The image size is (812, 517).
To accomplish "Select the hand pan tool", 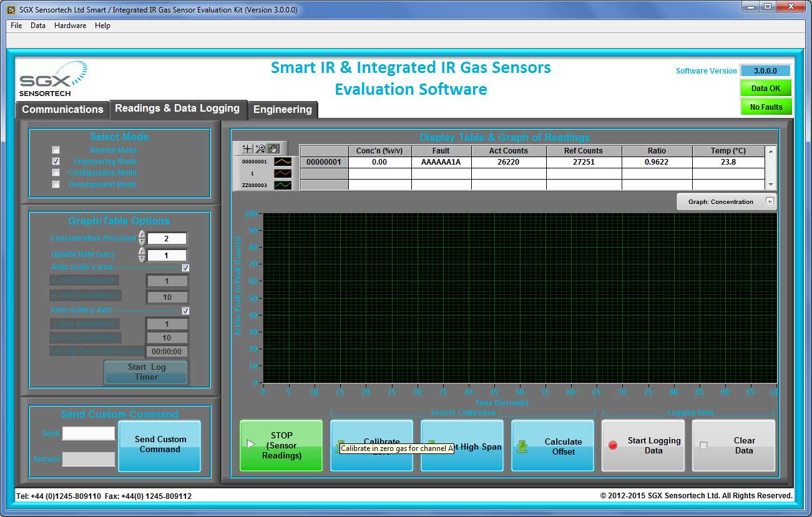I will tap(273, 148).
